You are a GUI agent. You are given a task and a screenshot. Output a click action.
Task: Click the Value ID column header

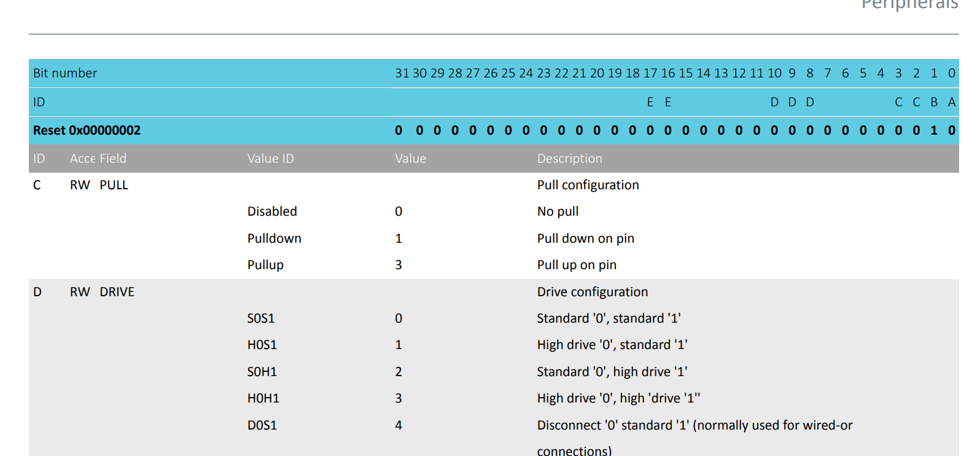click(270, 159)
